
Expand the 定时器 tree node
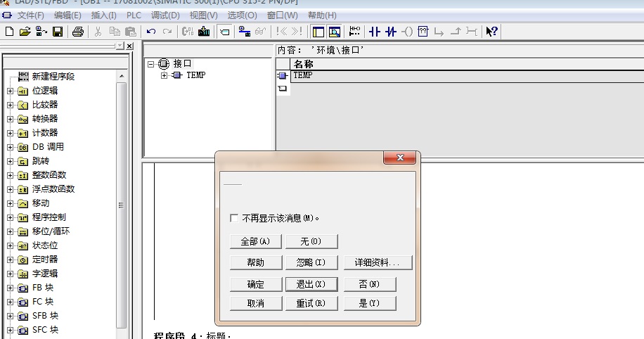(10, 260)
